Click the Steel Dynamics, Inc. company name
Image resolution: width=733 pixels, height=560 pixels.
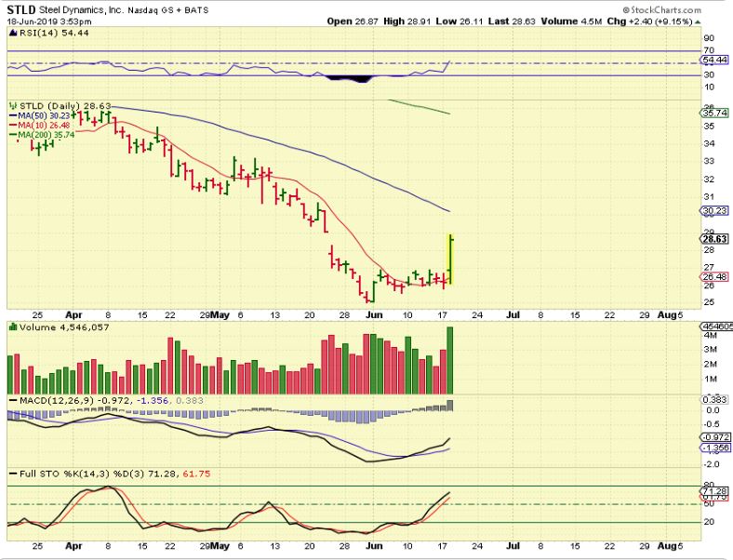(80, 10)
